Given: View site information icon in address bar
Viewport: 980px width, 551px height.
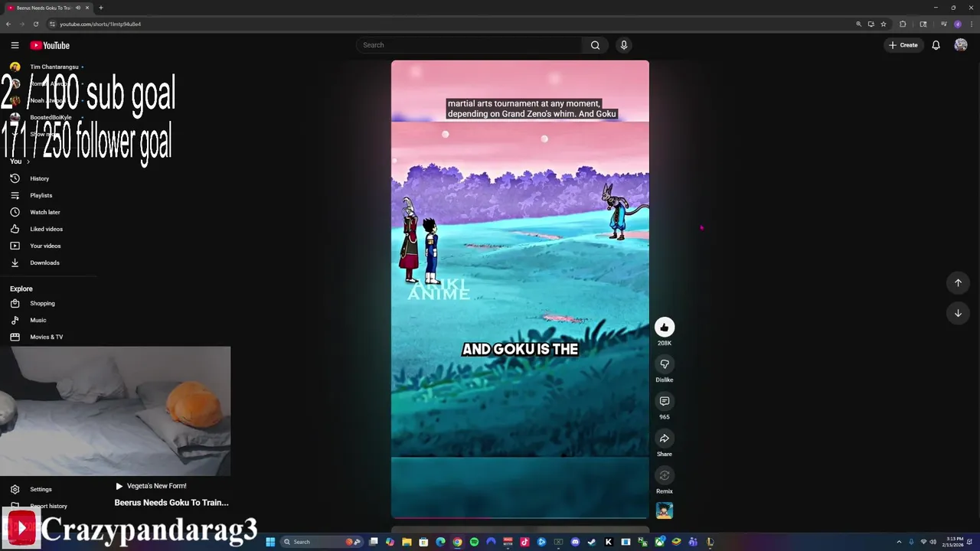Looking at the screenshot, I should [x=52, y=24].
